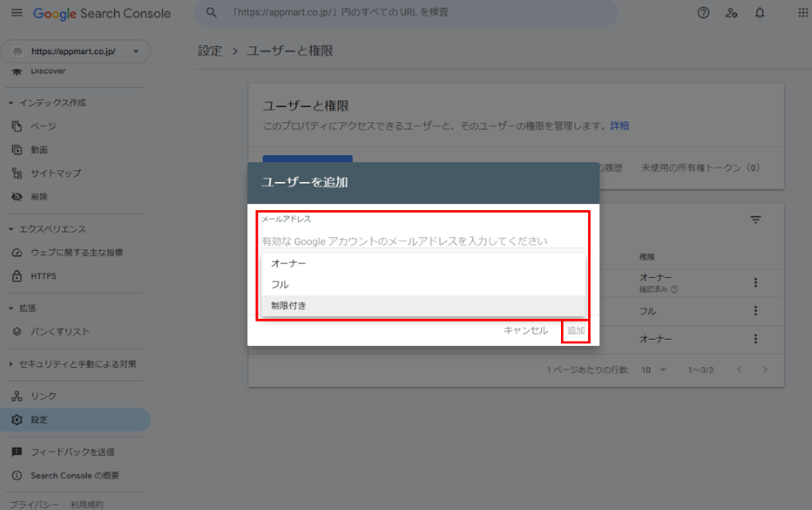This screenshot has width=812, height=510.
Task: Click the URL inspection search field
Action: [x=406, y=13]
